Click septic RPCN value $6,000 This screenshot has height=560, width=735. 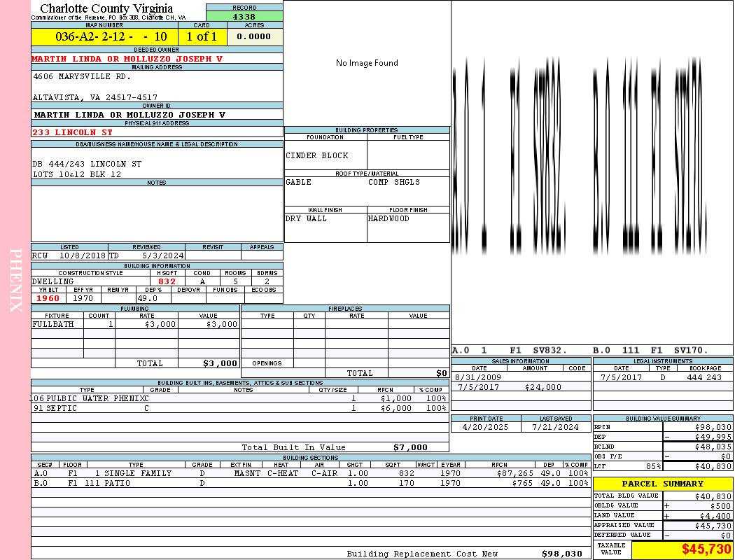[x=396, y=408]
